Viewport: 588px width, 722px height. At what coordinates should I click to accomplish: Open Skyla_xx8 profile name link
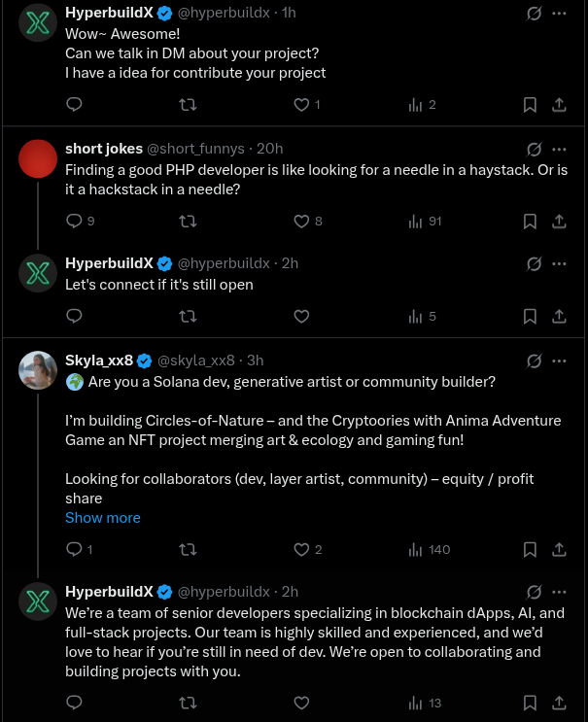[98, 361]
